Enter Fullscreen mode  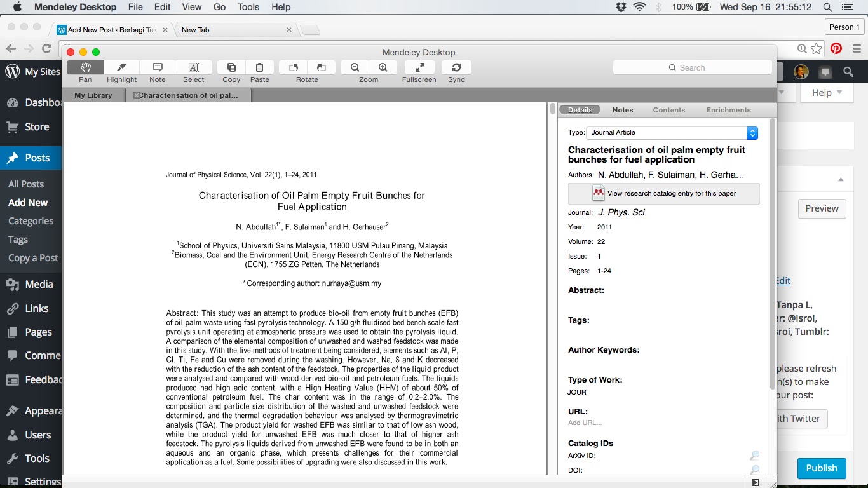click(x=419, y=68)
